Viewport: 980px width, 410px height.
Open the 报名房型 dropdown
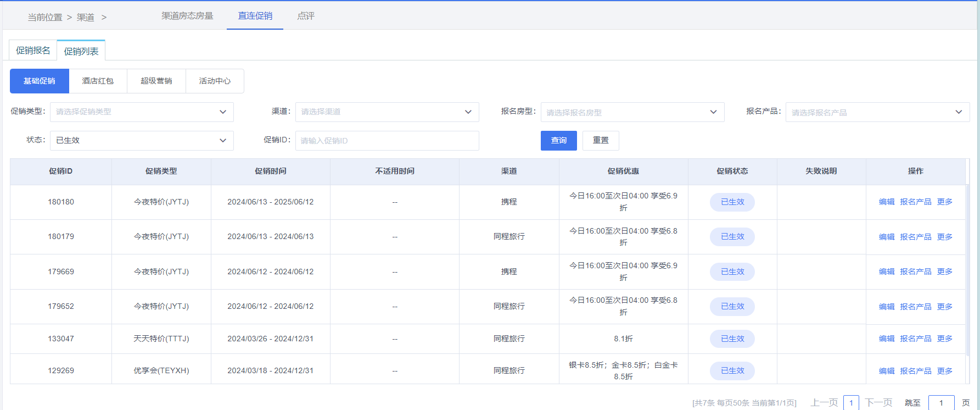(x=632, y=112)
